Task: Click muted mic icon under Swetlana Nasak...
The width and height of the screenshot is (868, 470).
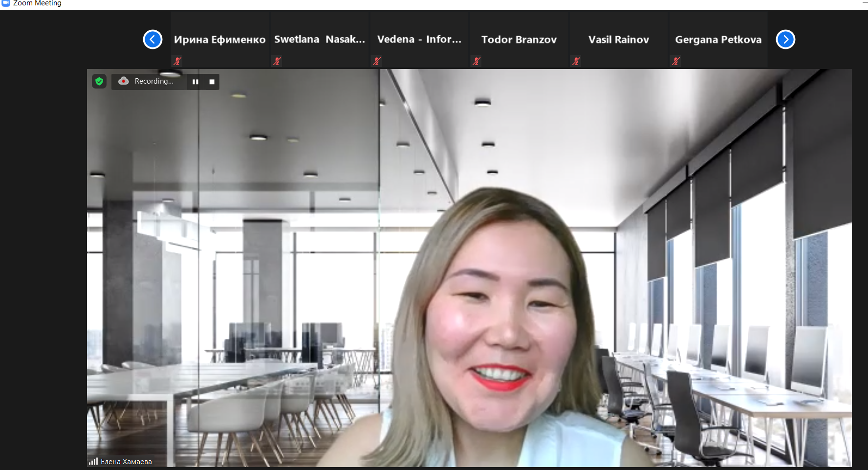Action: click(x=277, y=61)
